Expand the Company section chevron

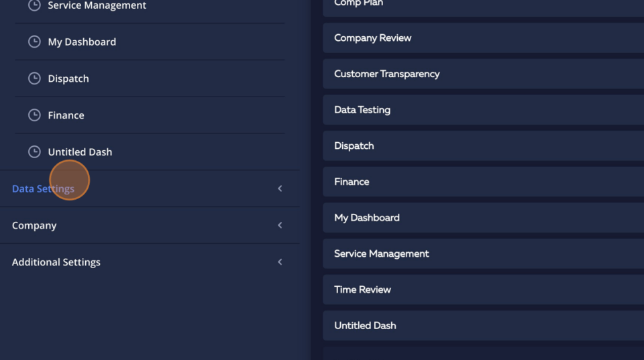point(280,225)
